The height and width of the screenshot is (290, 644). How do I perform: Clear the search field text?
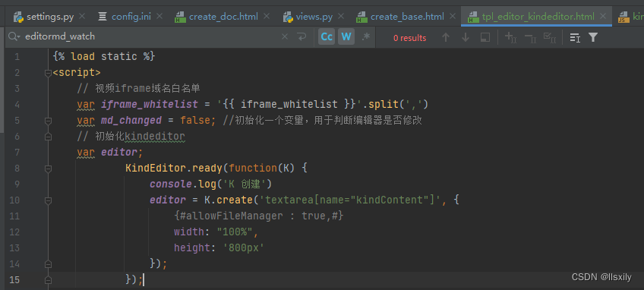285,37
